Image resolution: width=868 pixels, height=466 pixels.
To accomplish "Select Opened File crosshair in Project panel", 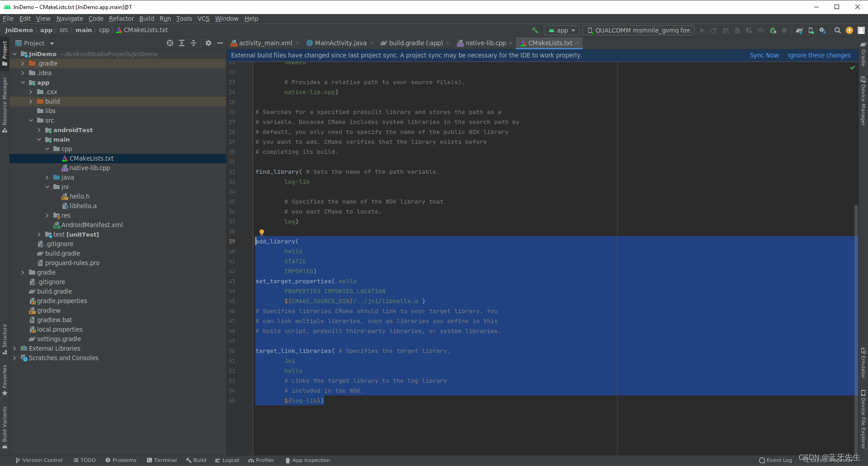I will (170, 43).
